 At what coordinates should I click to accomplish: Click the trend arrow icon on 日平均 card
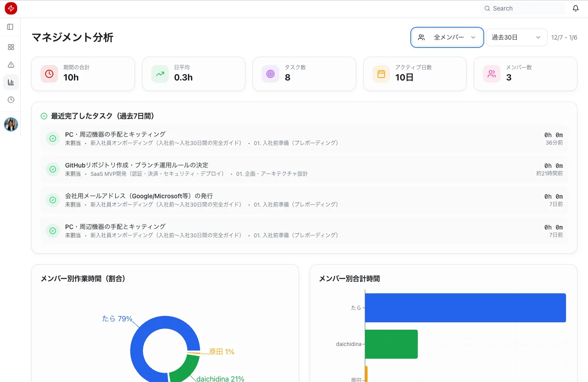click(x=160, y=74)
